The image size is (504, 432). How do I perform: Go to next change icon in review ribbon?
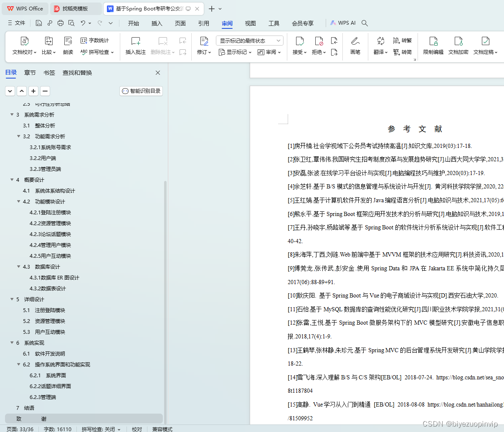[x=334, y=52]
